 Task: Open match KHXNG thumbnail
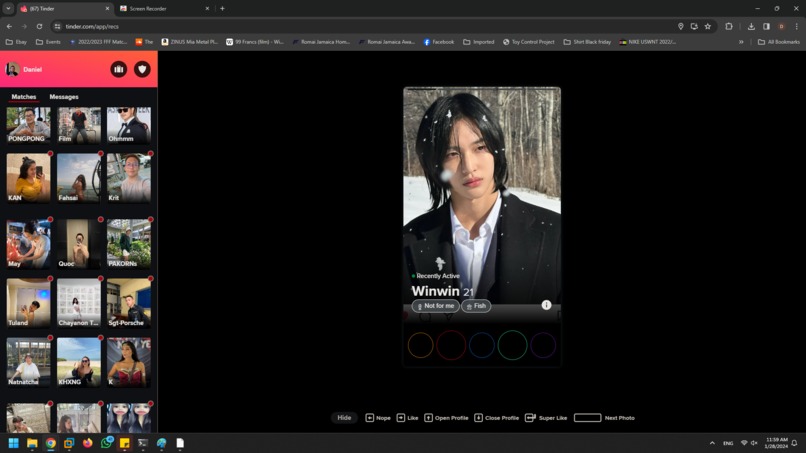pos(79,362)
